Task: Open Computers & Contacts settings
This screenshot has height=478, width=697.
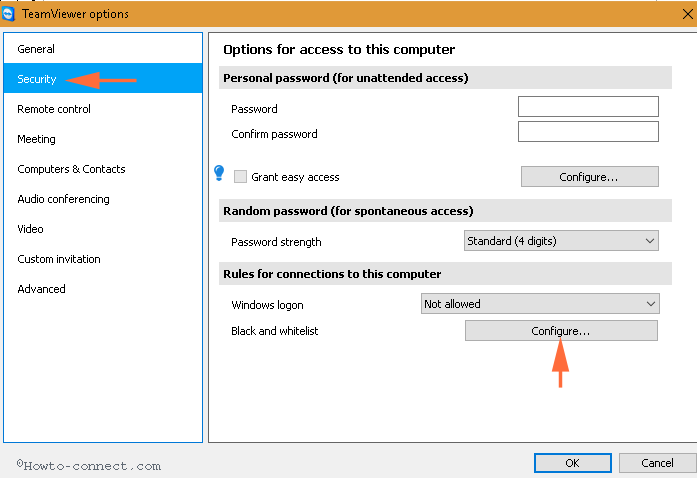Action: (103, 169)
